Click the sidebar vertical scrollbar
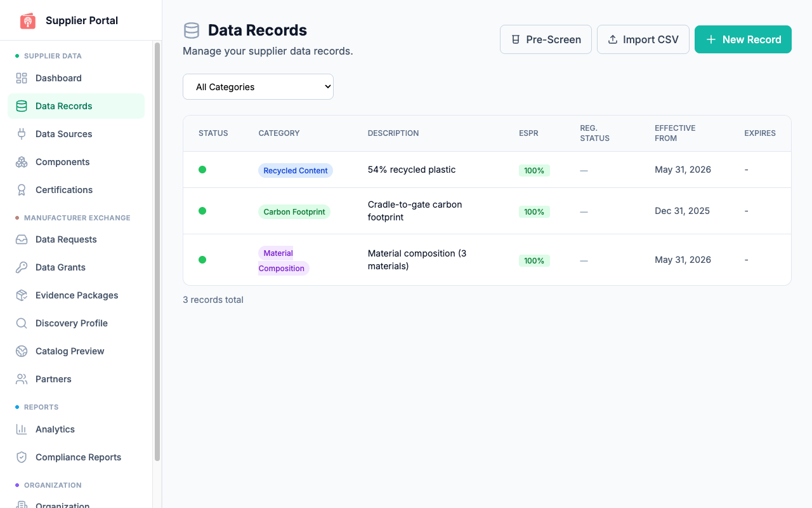Screen dimensions: 812x508 (157, 251)
